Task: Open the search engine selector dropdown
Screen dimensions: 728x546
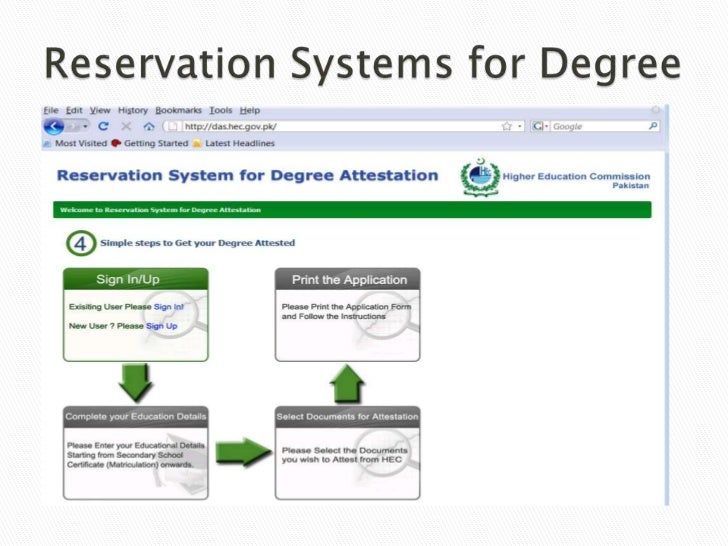Action: tap(540, 127)
